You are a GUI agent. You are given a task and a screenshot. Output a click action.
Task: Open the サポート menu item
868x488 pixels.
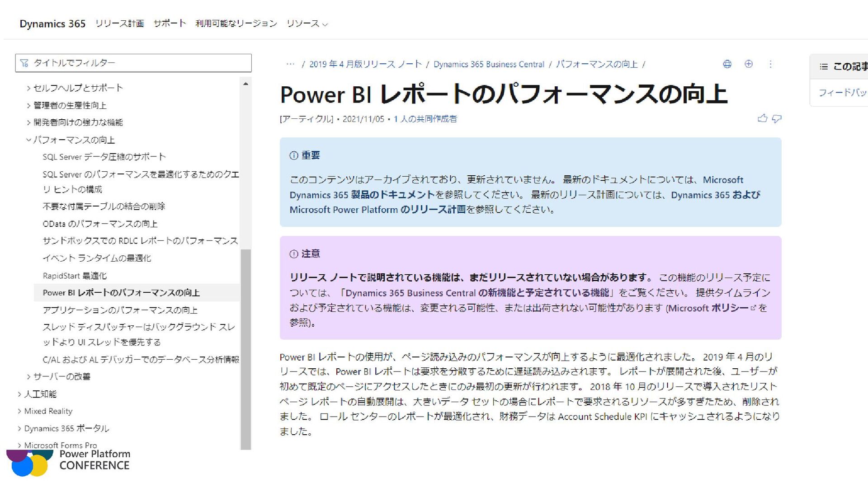170,23
